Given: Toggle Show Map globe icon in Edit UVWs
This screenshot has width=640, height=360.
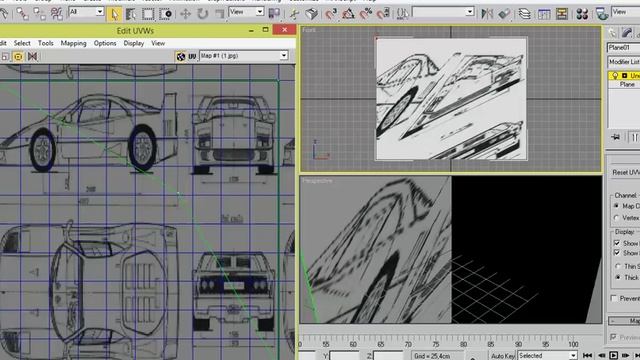Looking at the screenshot, I should click(181, 56).
